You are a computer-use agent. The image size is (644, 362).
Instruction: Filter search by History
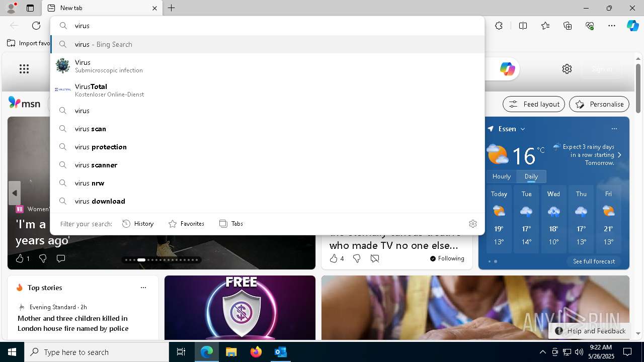pyautogui.click(x=138, y=224)
